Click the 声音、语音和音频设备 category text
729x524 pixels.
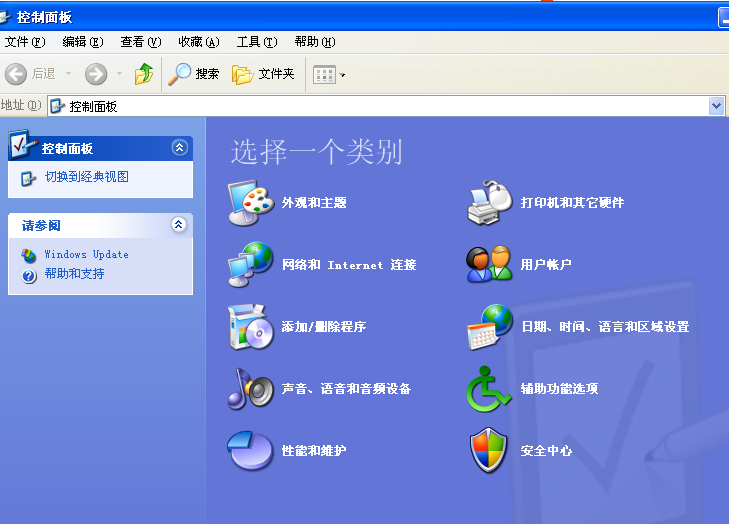(346, 389)
